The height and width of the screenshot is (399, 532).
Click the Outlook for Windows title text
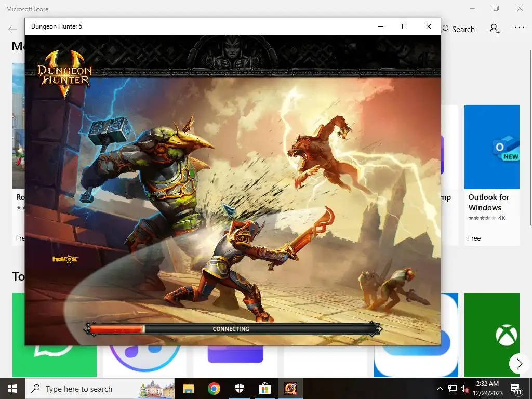488,202
